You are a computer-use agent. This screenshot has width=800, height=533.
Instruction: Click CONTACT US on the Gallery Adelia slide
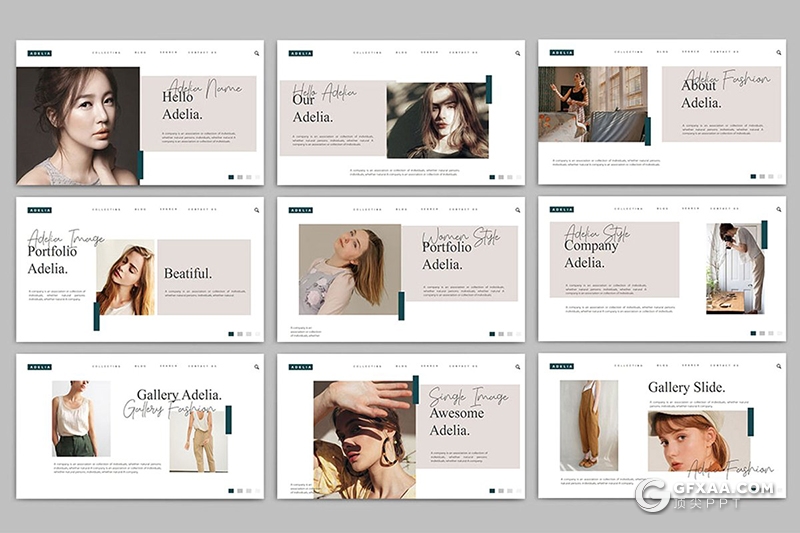202,367
